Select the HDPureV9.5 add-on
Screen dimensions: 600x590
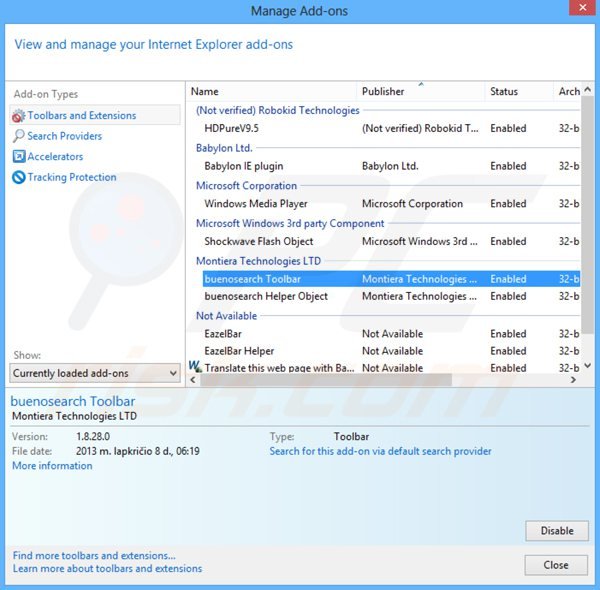pos(231,128)
